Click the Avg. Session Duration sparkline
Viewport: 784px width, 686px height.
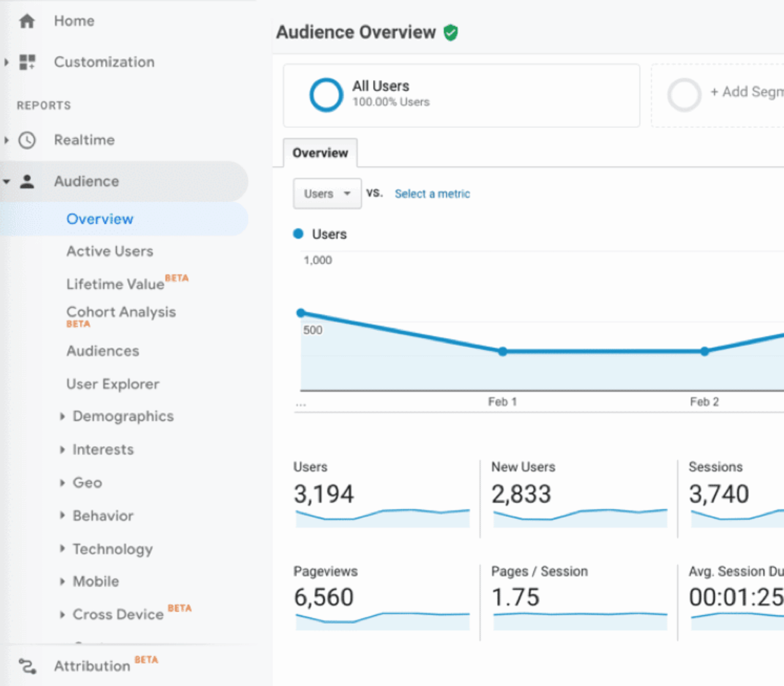(x=737, y=621)
